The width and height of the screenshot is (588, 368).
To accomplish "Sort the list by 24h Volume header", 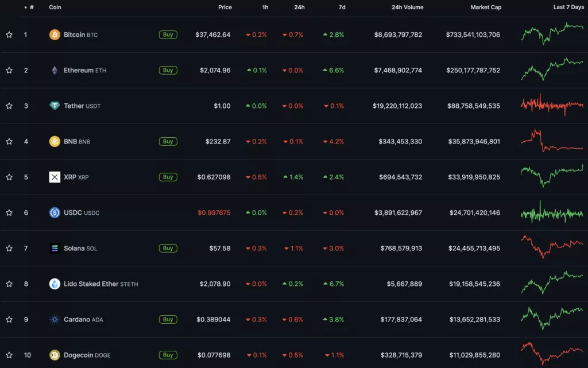I will [x=407, y=7].
